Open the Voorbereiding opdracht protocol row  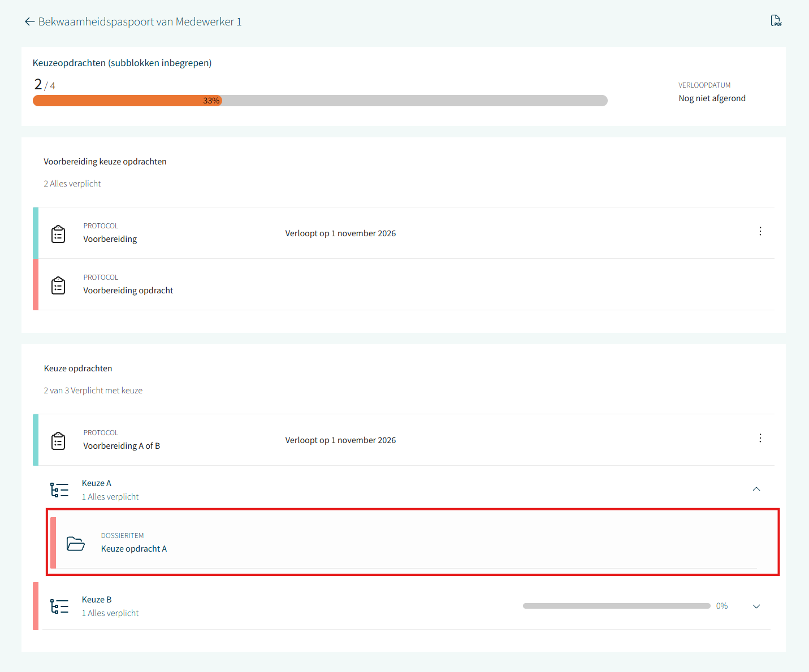pos(128,291)
